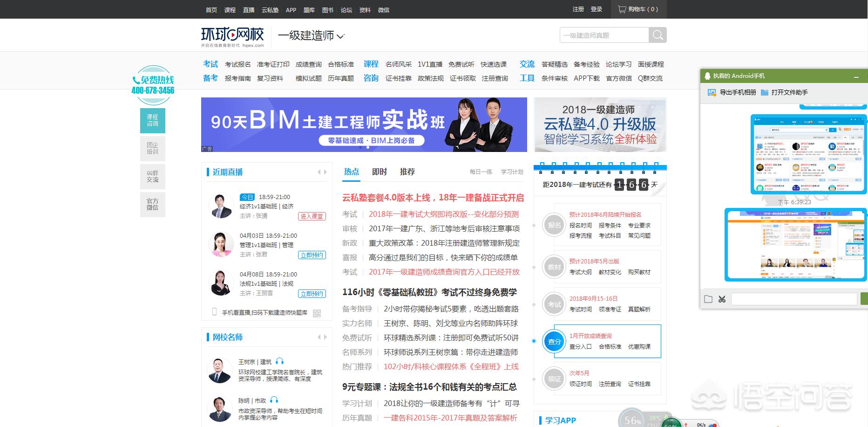Viewport: 868px width, 427px height.
Task: Click the scissors screenshot icon in chat
Action: coord(722,299)
